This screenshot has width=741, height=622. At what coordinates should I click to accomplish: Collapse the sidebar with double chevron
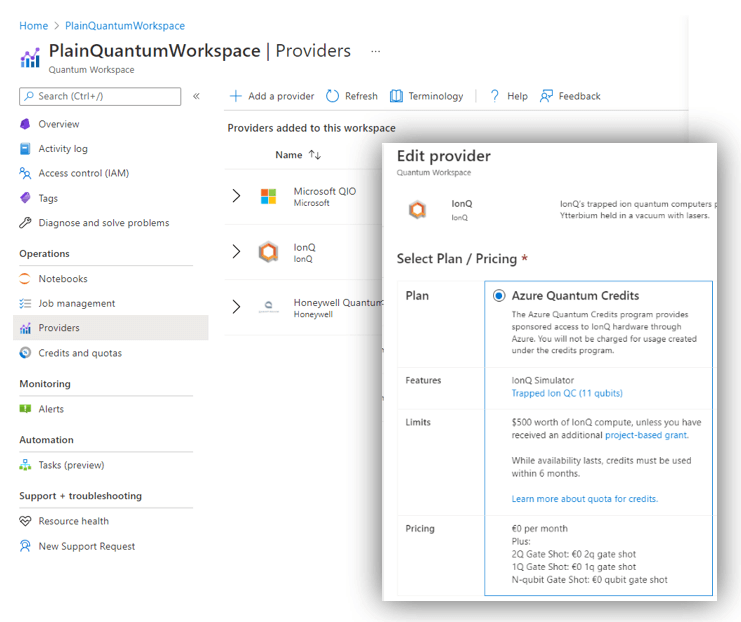196,96
